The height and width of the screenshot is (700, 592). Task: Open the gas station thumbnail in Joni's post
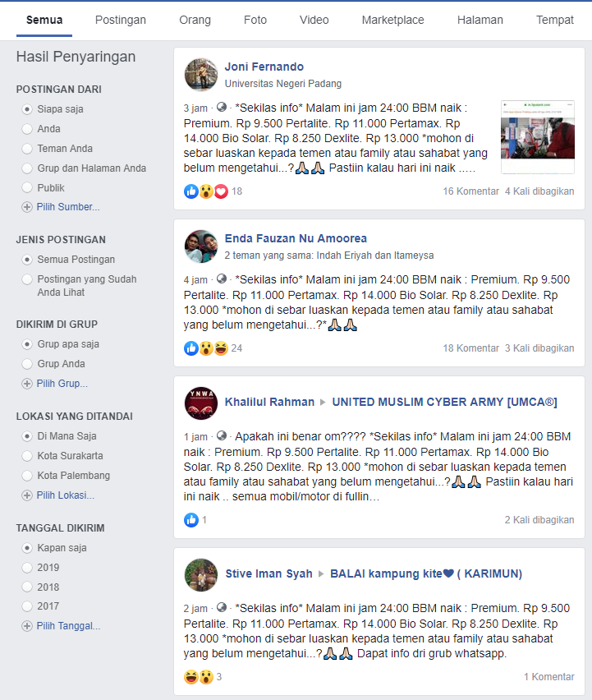[x=538, y=137]
